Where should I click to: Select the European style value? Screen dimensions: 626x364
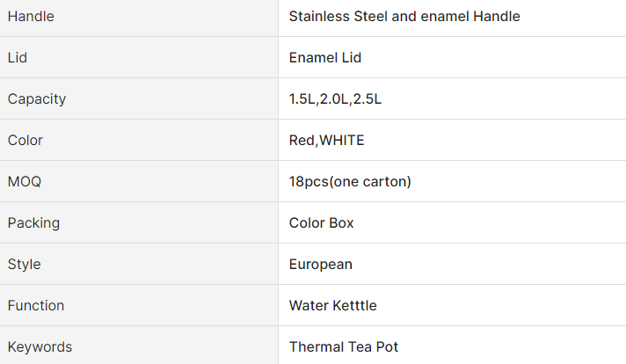click(x=321, y=265)
